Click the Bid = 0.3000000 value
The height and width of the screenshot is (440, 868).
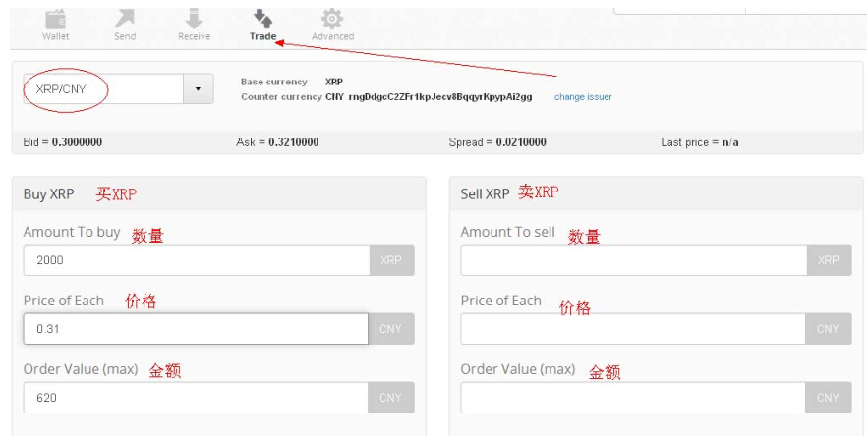pyautogui.click(x=63, y=142)
